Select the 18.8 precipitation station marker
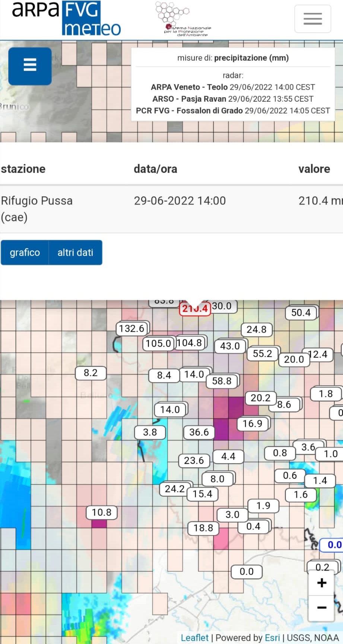 tap(203, 528)
